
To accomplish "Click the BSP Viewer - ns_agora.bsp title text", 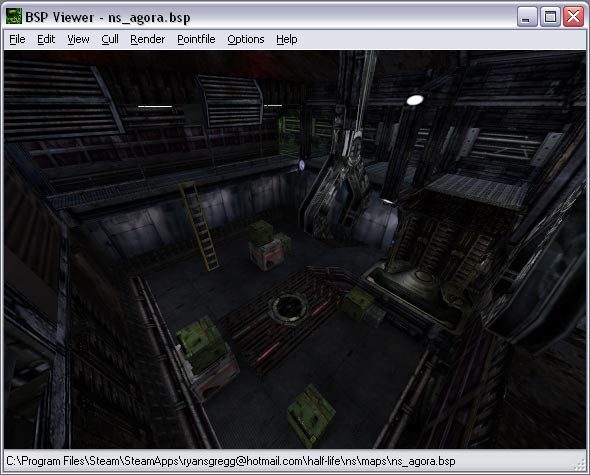I will [x=108, y=17].
